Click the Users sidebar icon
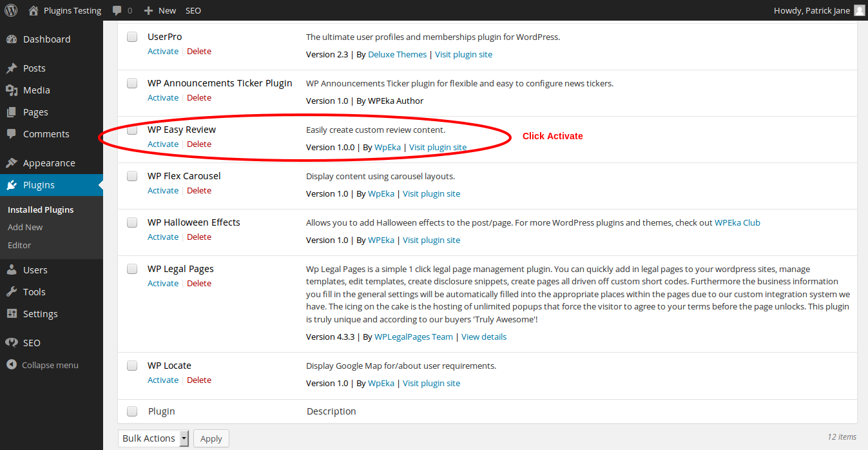This screenshot has height=450, width=868. coord(12,270)
